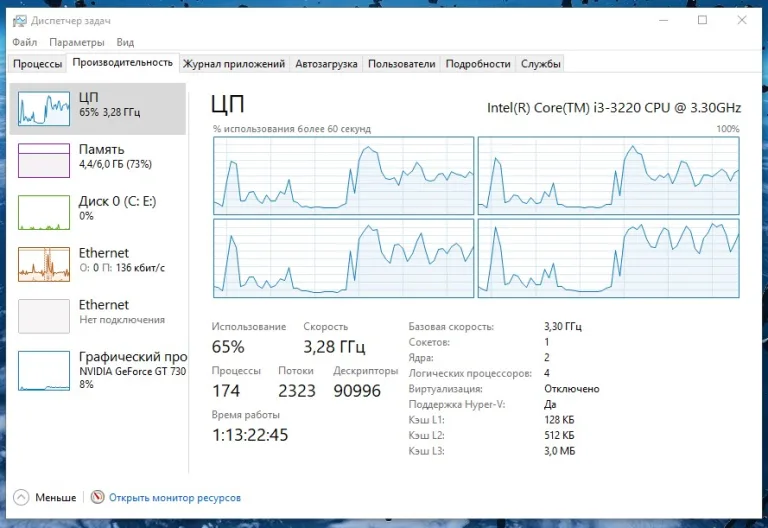
Task: Click the 136 кбит/с Ethernet value
Action: point(140,268)
